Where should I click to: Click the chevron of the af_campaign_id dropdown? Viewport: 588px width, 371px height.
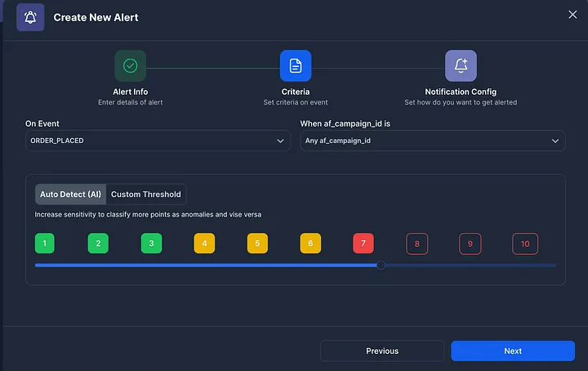(x=555, y=141)
